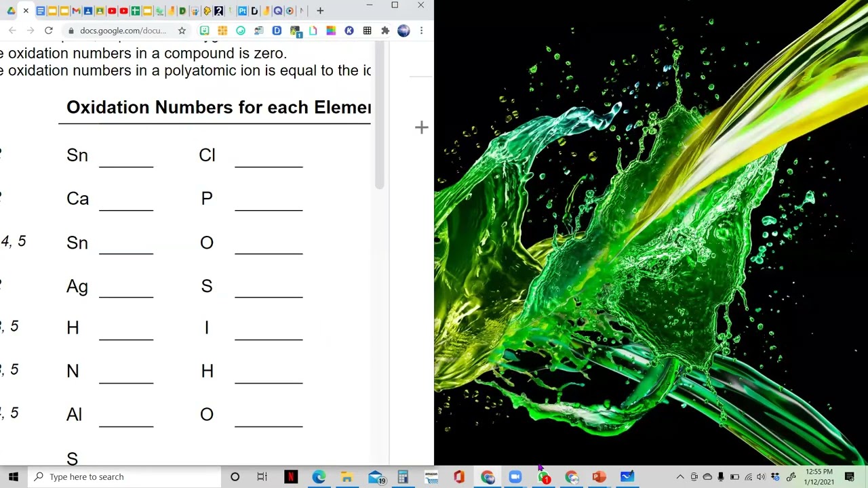Click the docs.google.com address bar
868x488 pixels.
[123, 30]
